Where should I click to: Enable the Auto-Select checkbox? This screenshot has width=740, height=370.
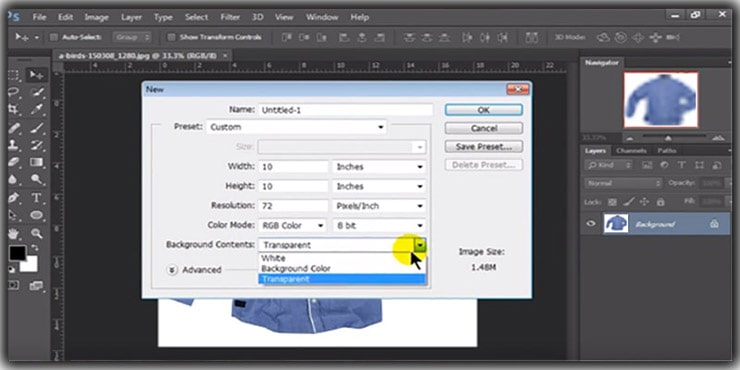pyautogui.click(x=54, y=37)
